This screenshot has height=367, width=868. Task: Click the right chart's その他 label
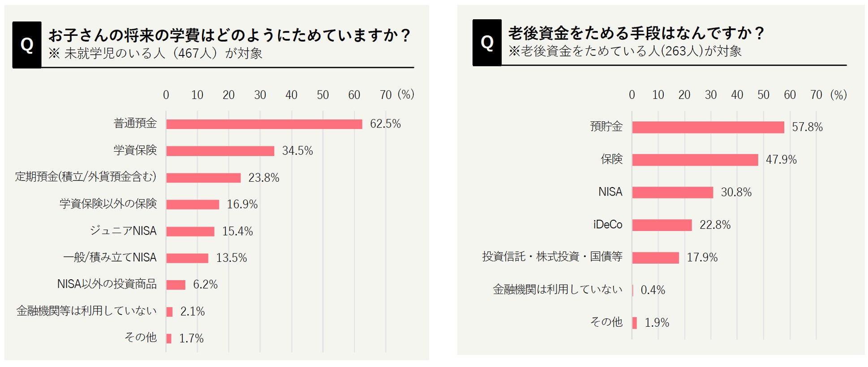(x=606, y=322)
